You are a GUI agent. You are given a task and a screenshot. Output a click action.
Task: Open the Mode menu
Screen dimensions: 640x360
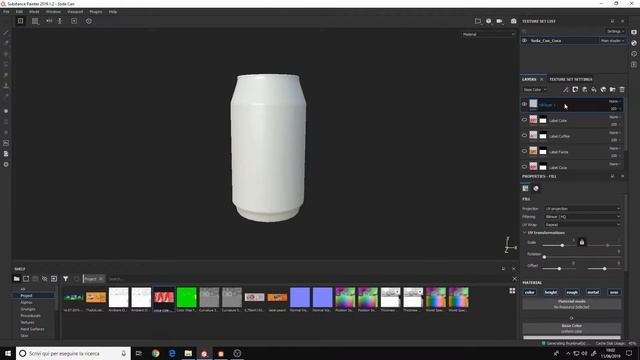point(34,12)
